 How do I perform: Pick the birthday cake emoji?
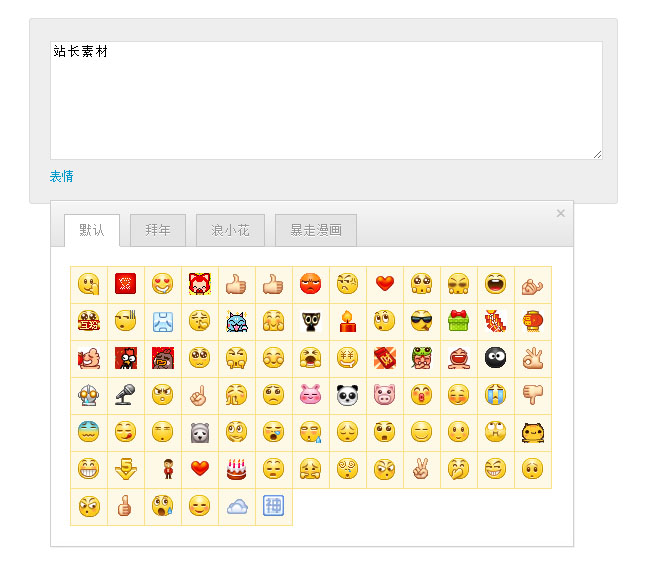click(236, 469)
